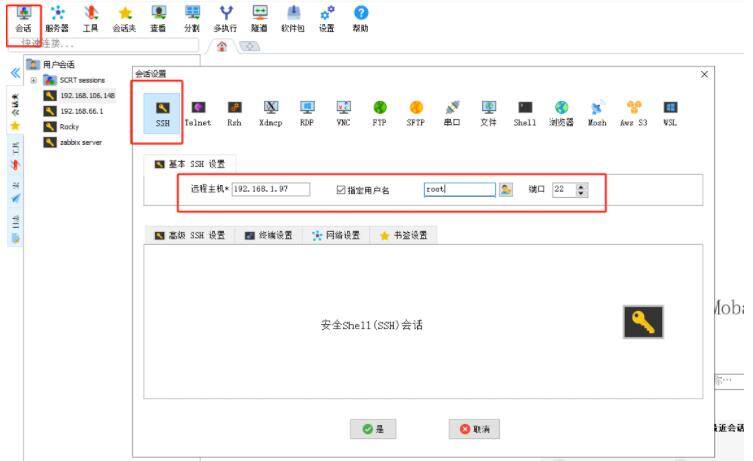Viewport: 753px width, 461px height.
Task: Select the SSH session type
Action: coord(162,113)
